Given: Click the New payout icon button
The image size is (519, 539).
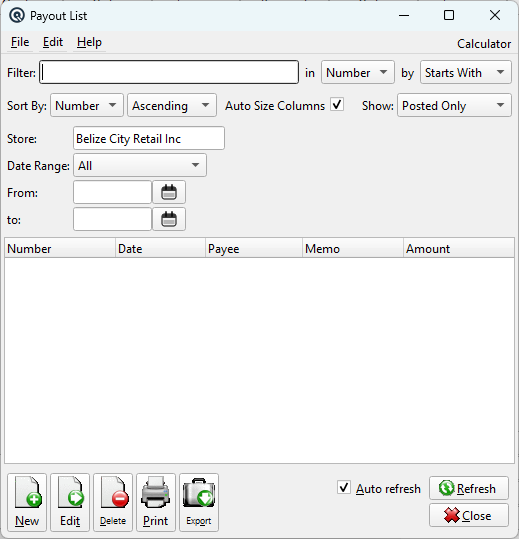Looking at the screenshot, I should point(27,502).
